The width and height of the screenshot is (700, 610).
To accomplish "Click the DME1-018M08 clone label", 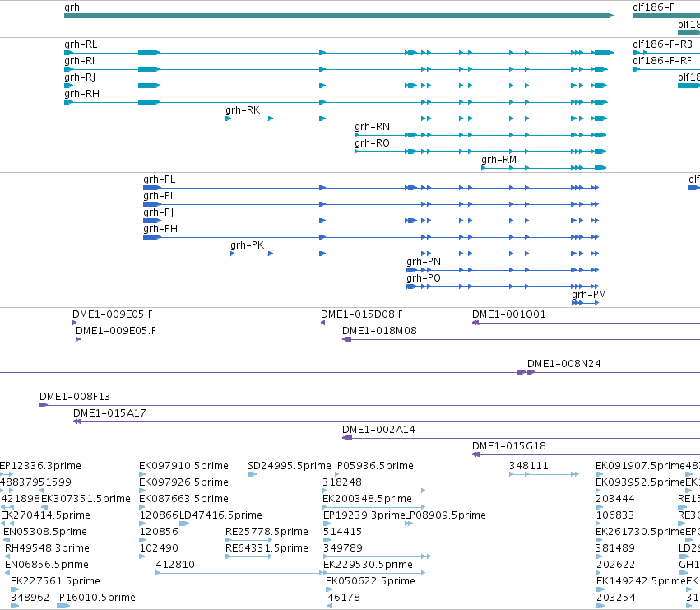I will [x=379, y=331].
